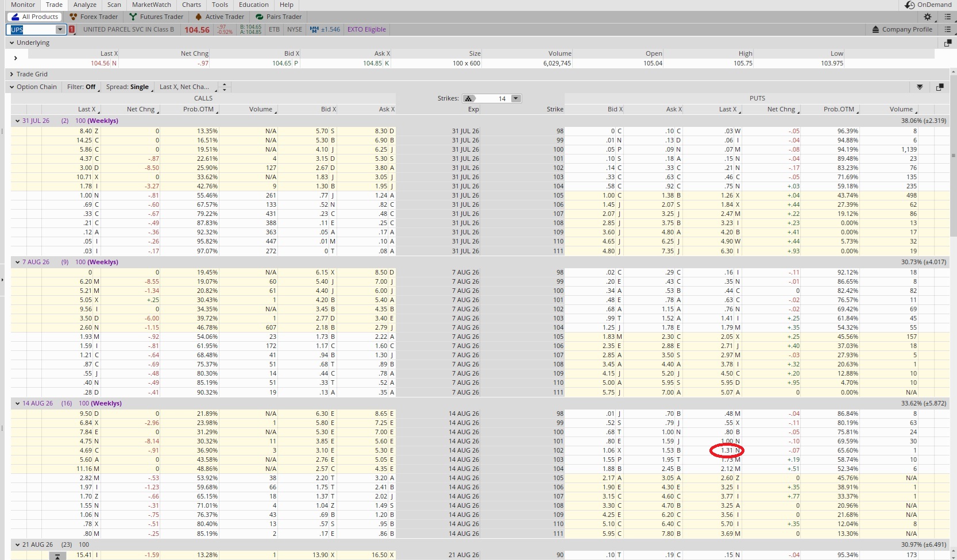Switch to the Analyze tab
Image resolution: width=957 pixels, height=560 pixels.
click(x=85, y=5)
